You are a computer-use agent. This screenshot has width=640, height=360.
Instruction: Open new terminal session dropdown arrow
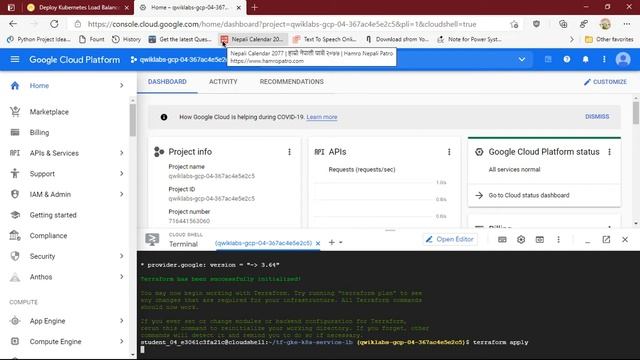pyautogui.click(x=341, y=242)
